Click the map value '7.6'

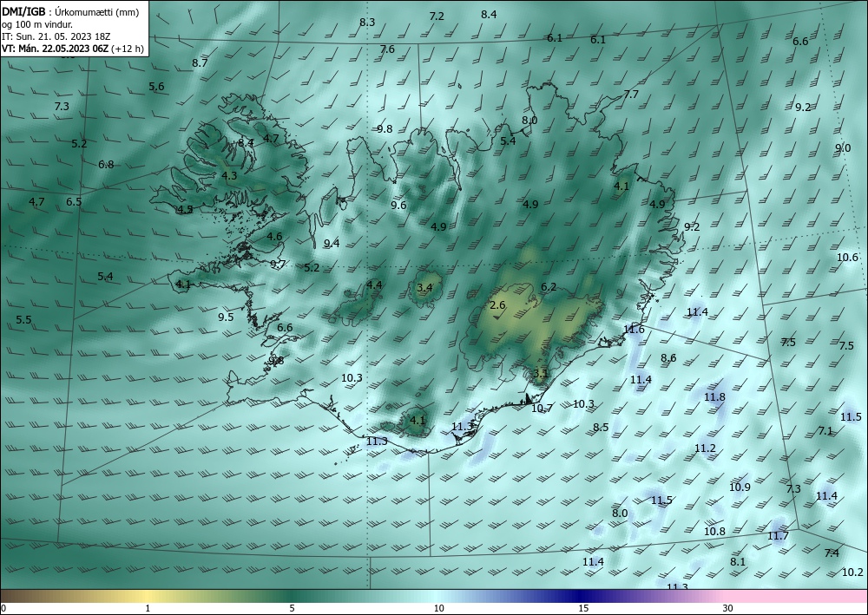387,49
